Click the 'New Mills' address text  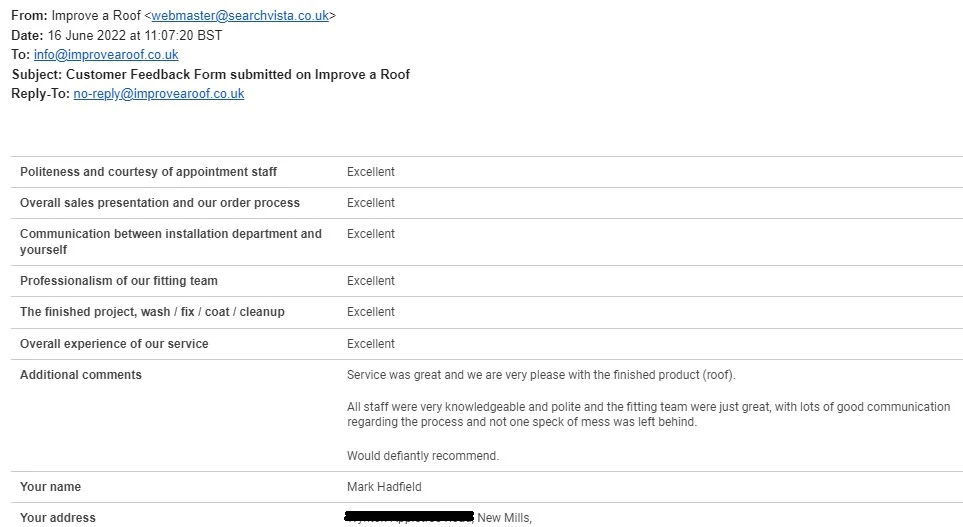504,518
